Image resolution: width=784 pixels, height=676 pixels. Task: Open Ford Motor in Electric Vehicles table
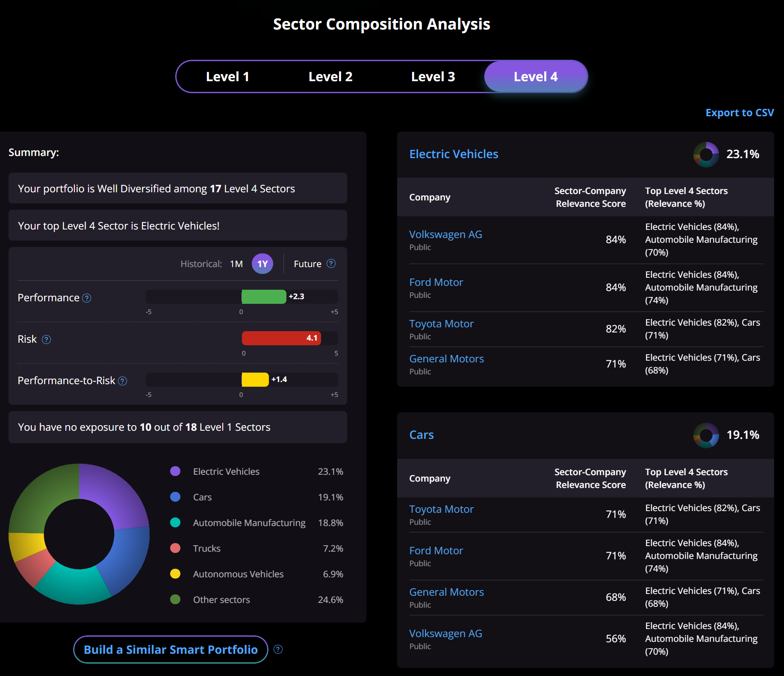coord(436,282)
